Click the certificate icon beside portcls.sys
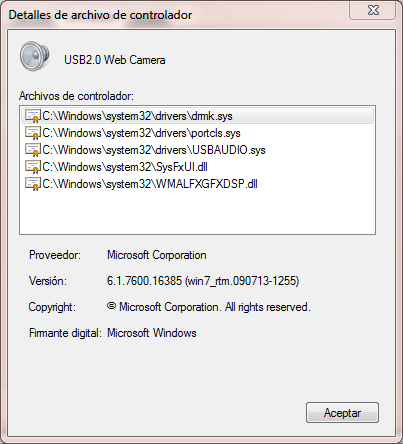Image resolution: width=403 pixels, height=444 pixels. click(x=33, y=133)
